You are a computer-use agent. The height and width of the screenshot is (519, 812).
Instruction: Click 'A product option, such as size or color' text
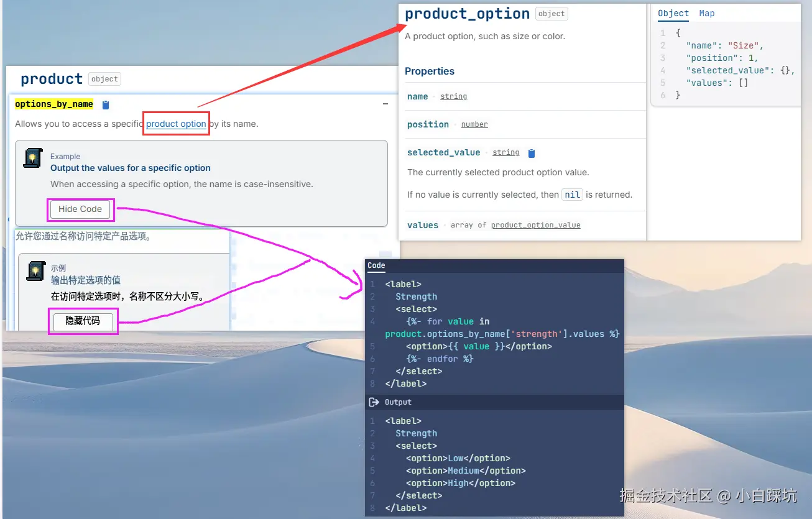485,36
